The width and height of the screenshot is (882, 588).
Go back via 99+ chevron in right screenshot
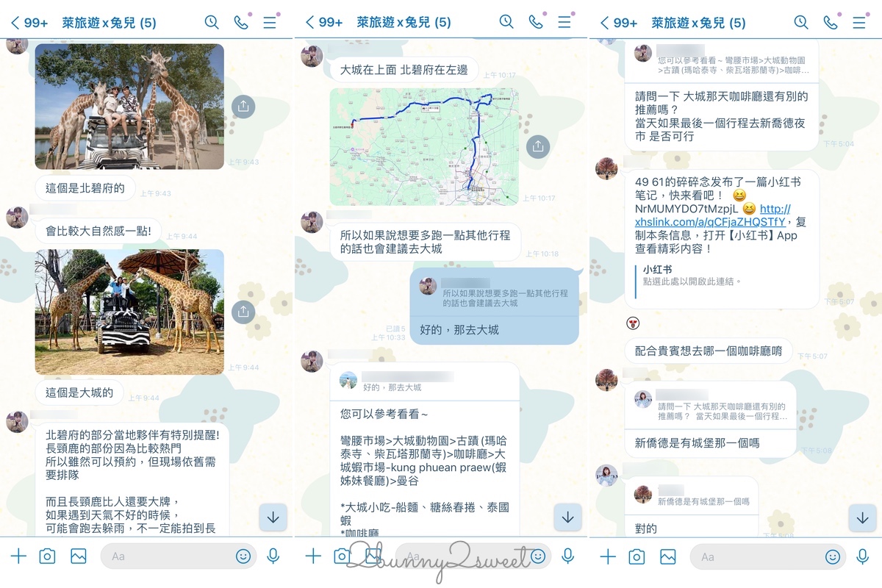coord(619,23)
